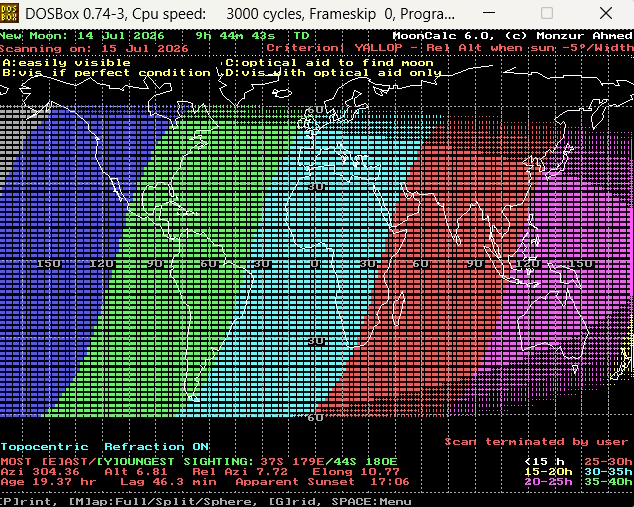Click the 'Lag 46.3 min' value
Screen dimensions: 634x507
[x=168, y=482]
